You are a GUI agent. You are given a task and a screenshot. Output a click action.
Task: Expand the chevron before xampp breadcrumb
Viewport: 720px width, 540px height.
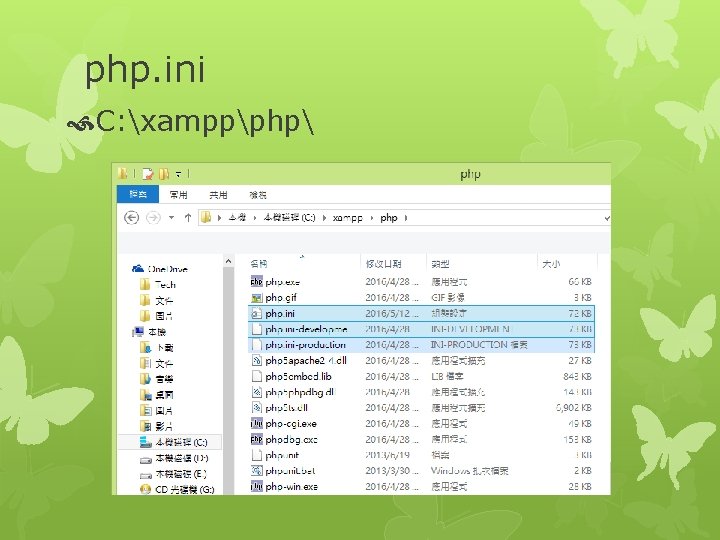(x=324, y=218)
